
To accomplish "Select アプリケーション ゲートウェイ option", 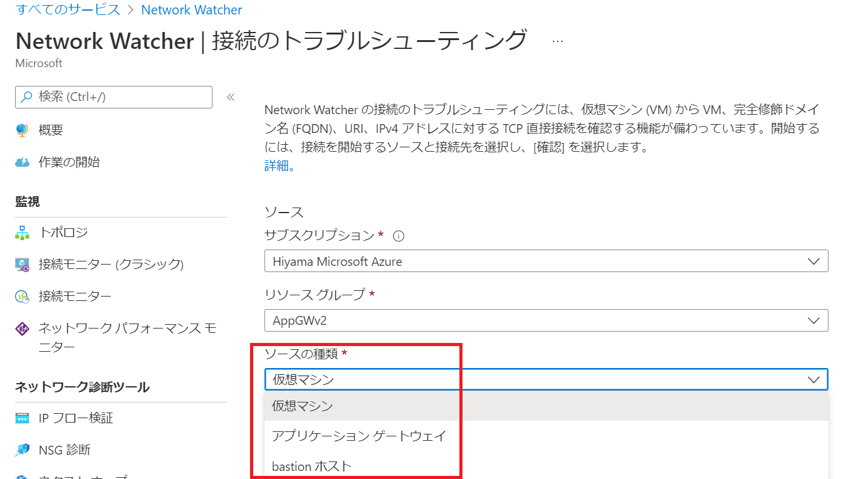I will pos(546,436).
